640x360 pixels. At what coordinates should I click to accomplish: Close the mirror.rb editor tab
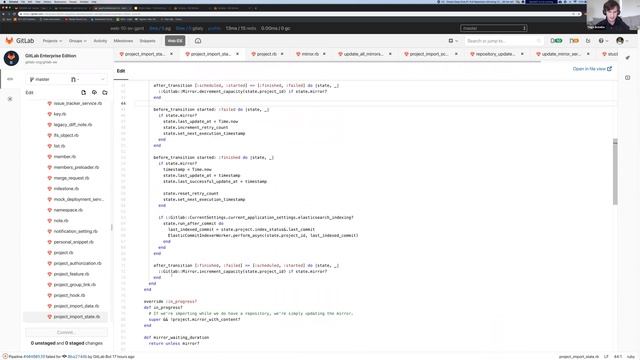324,54
